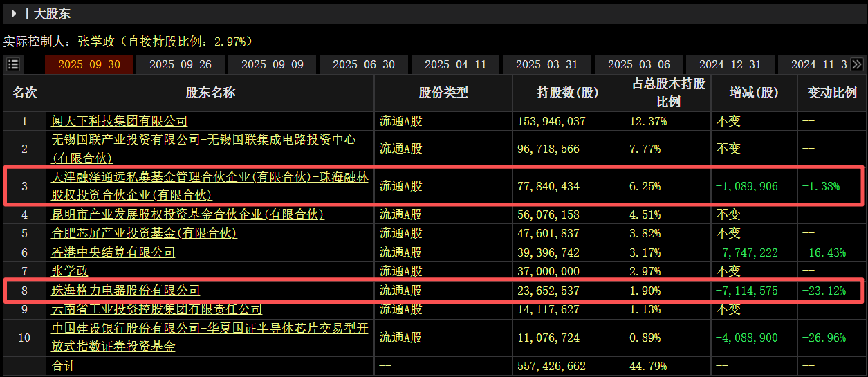
Task: Click the 股份类型 column header
Action: pos(443,93)
